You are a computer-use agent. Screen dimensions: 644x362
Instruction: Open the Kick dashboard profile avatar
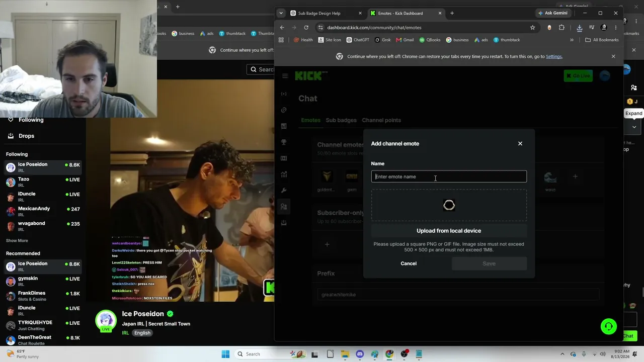coord(605,76)
